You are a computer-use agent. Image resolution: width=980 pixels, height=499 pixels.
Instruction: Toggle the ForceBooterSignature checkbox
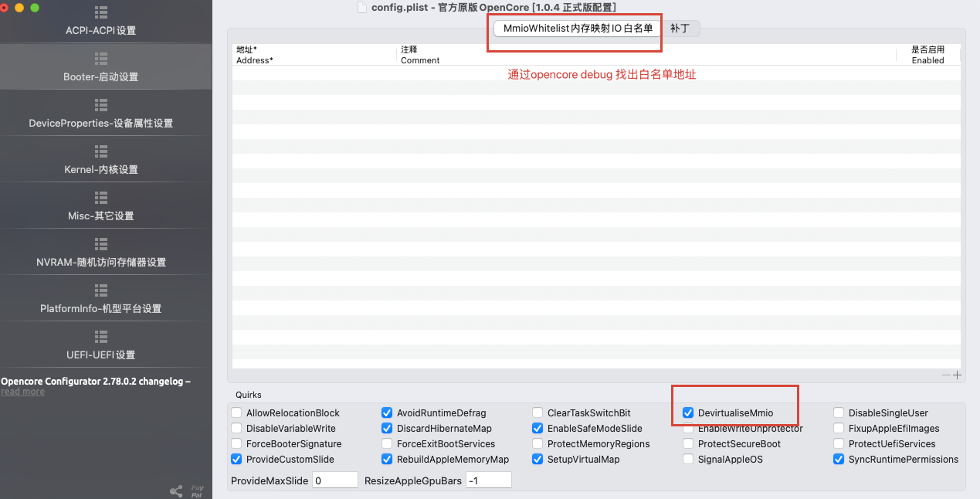[x=236, y=444]
